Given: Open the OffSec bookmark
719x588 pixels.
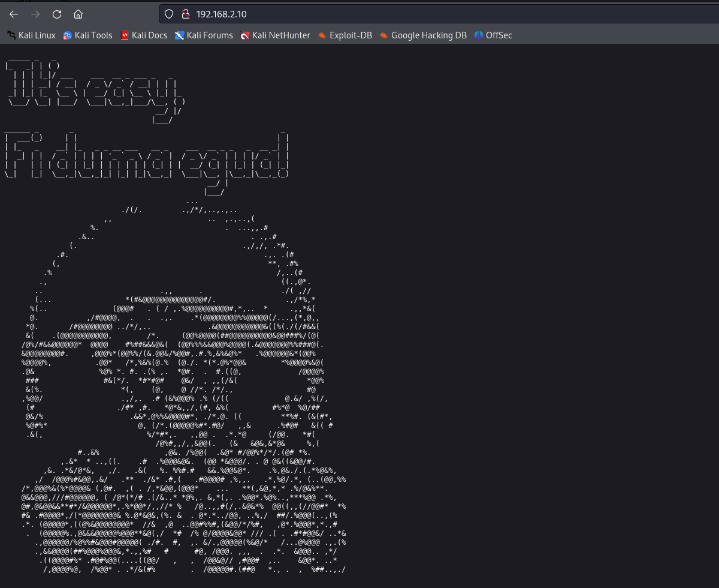Looking at the screenshot, I should [493, 35].
